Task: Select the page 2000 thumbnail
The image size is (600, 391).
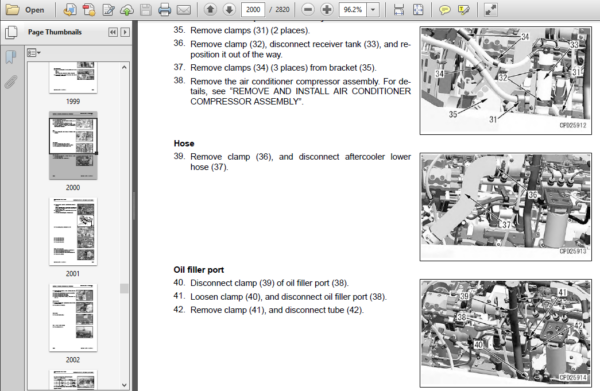Action: [x=73, y=145]
